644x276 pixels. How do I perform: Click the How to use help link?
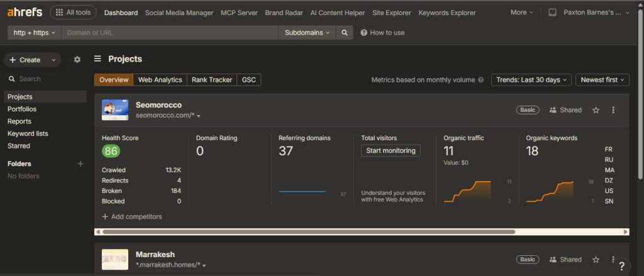point(382,33)
